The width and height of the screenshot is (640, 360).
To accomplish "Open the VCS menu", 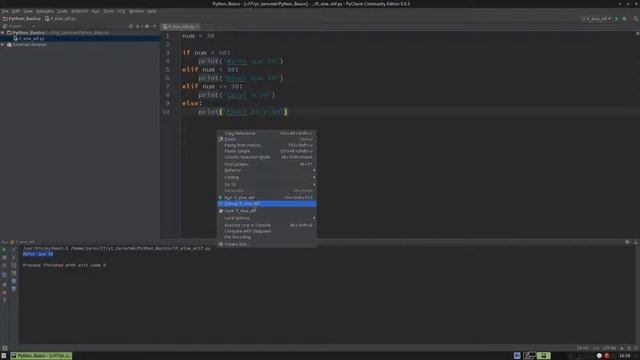I will [x=121, y=11].
